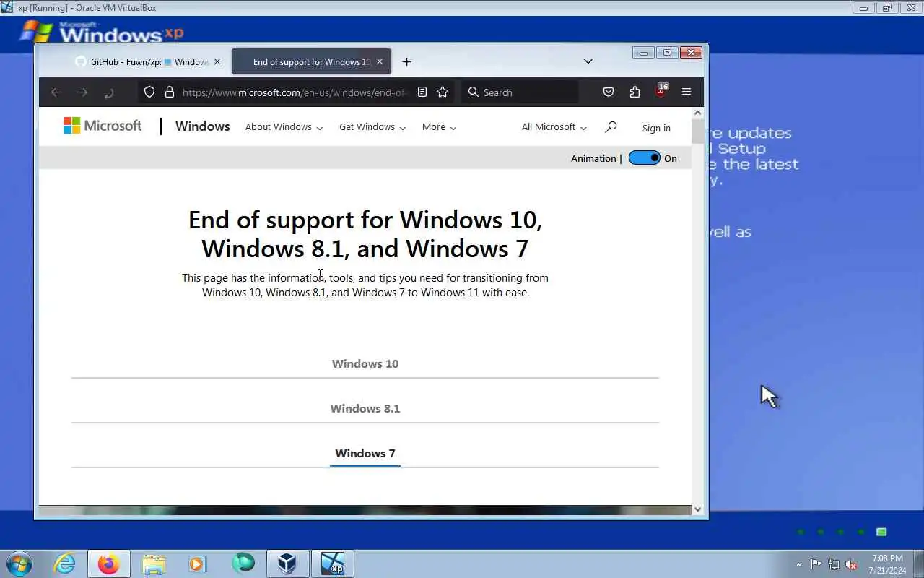Select the Windows 8.1 section tab
Screen dimensions: 924x578
coord(365,408)
